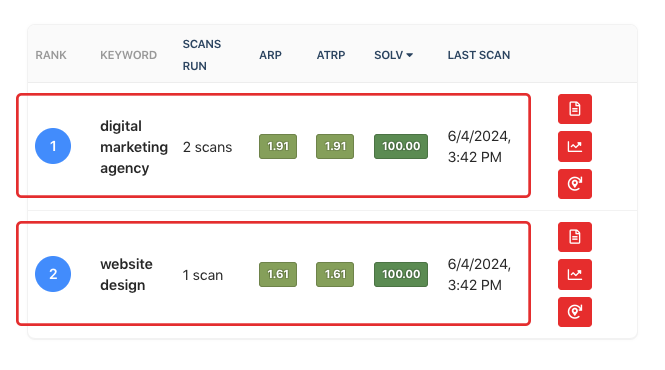
Task: Open the website design keyword
Action: click(126, 274)
